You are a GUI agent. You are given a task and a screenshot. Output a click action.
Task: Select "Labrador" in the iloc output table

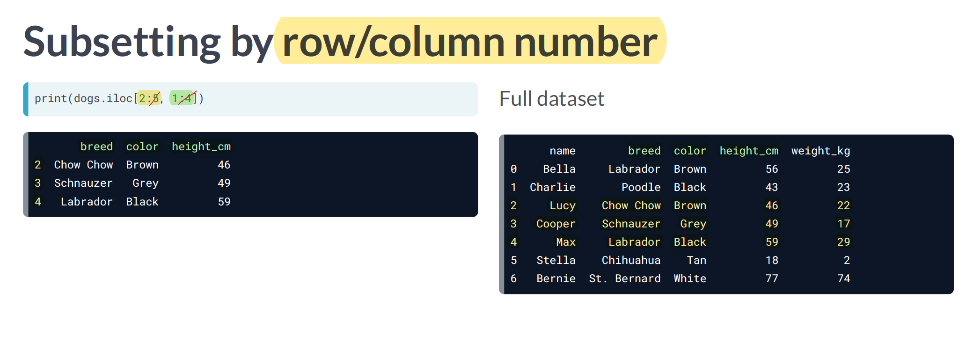[87, 202]
